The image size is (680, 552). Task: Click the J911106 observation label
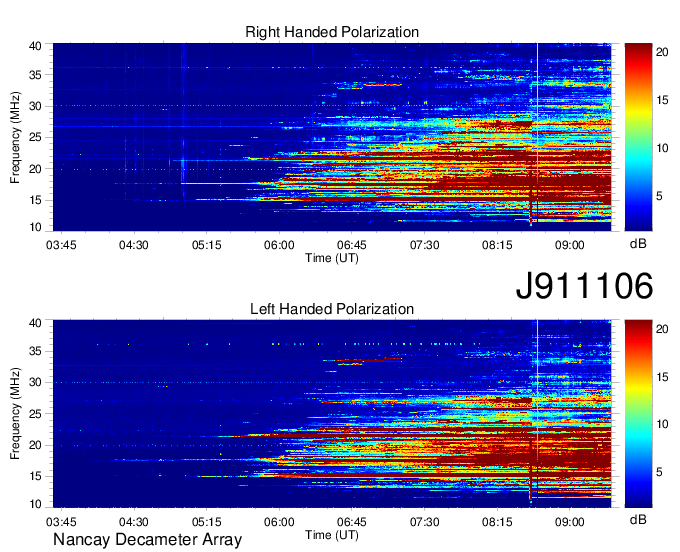(x=584, y=286)
